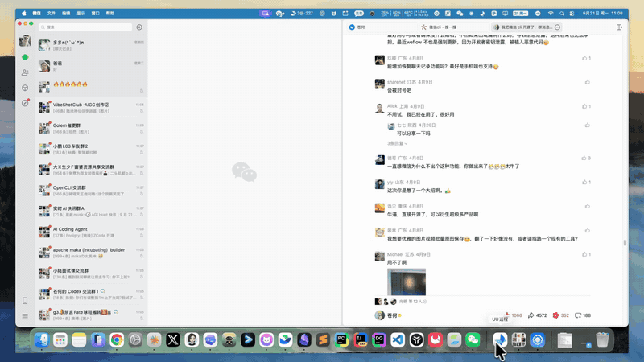Open the Golem 催更群 chat
644x362 pixels.
[91, 128]
